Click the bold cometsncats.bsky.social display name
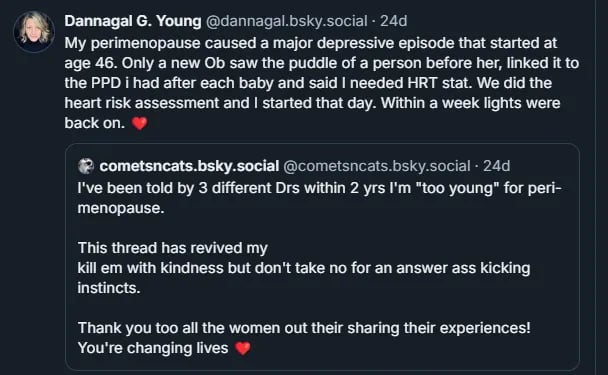 [189, 166]
